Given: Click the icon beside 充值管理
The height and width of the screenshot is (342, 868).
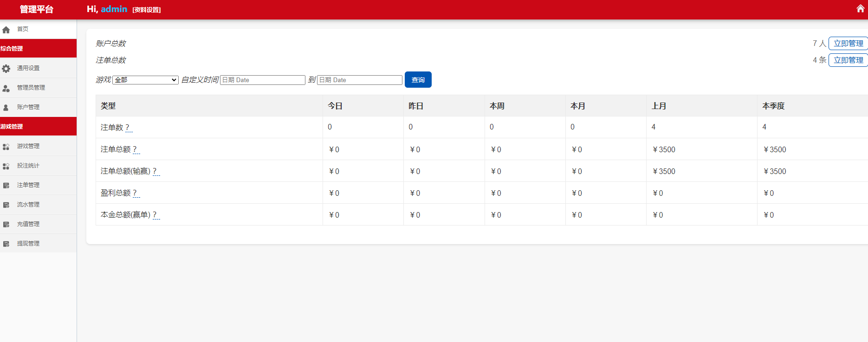Looking at the screenshot, I should (x=6, y=225).
